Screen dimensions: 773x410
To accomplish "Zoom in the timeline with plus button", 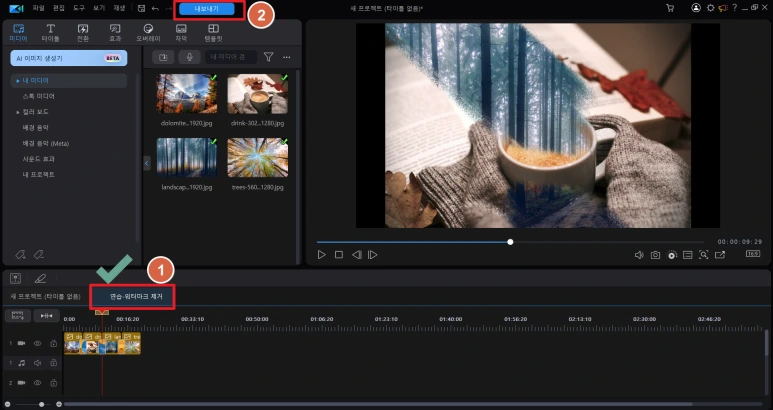I will coord(59,404).
